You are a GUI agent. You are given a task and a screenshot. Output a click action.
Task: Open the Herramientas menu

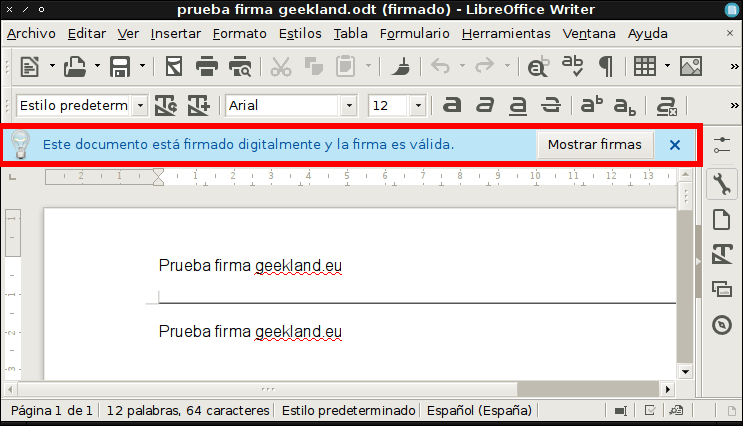506,34
